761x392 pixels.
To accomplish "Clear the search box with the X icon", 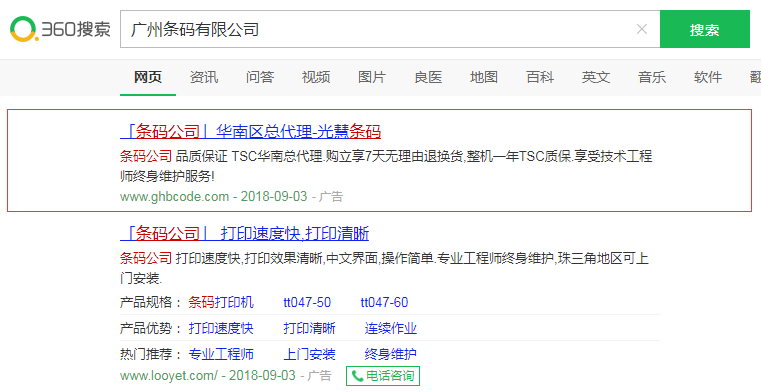I will (642, 30).
